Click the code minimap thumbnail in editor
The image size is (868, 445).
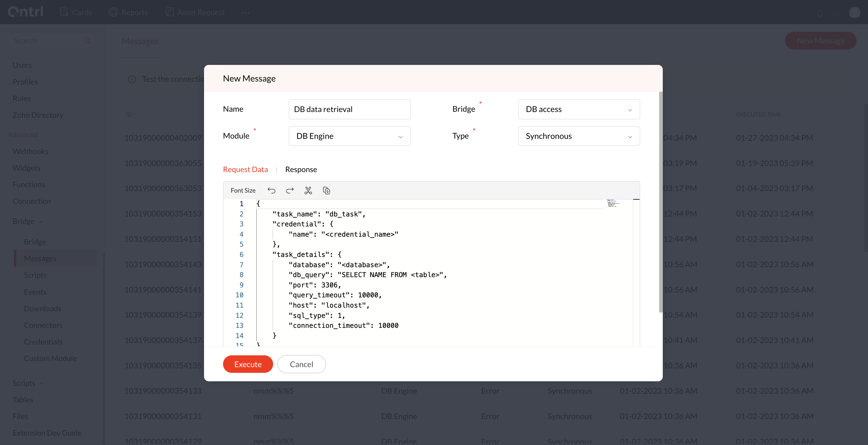point(612,203)
